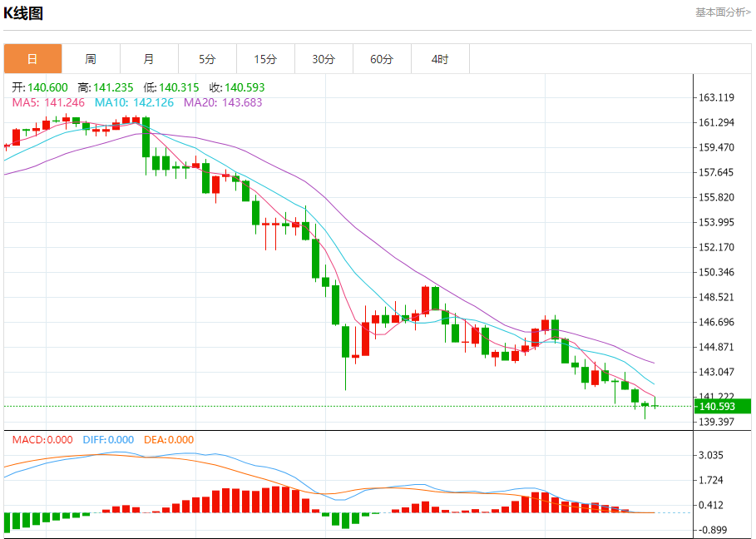Click the 144.871 price axis label
756x539 pixels.
click(x=716, y=347)
